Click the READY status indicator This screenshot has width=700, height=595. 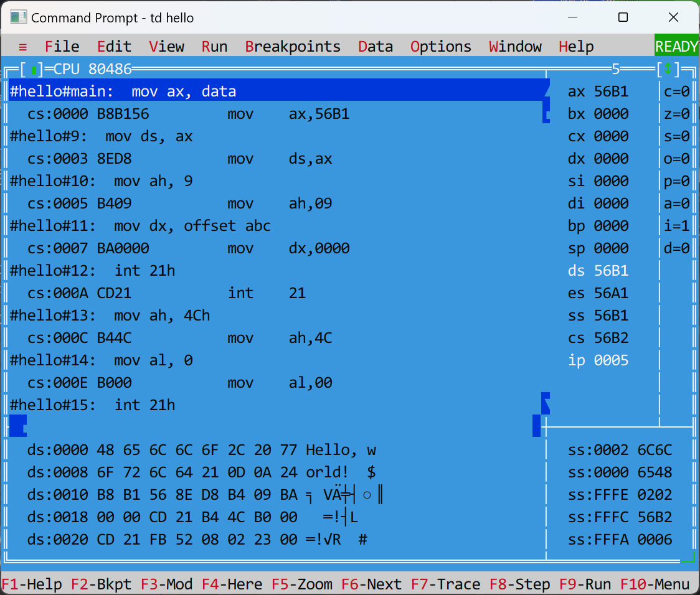coord(676,47)
